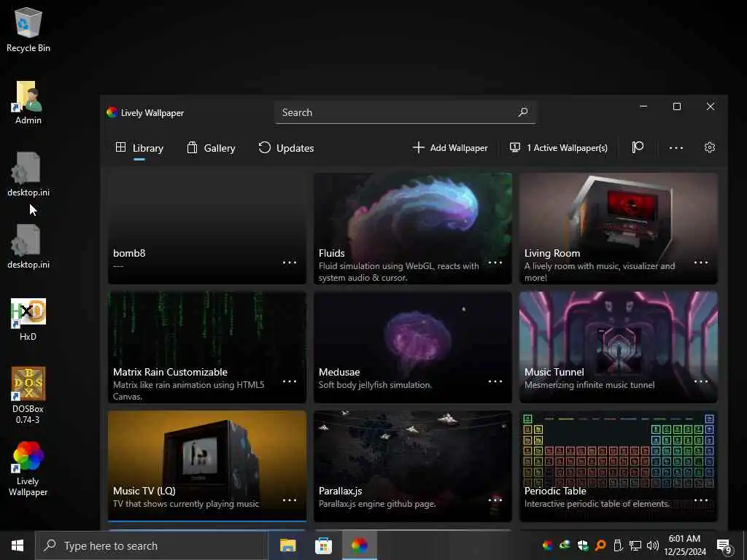Open Microsoft Store from the taskbar
Screen dimensions: 747x560
[x=323, y=545]
